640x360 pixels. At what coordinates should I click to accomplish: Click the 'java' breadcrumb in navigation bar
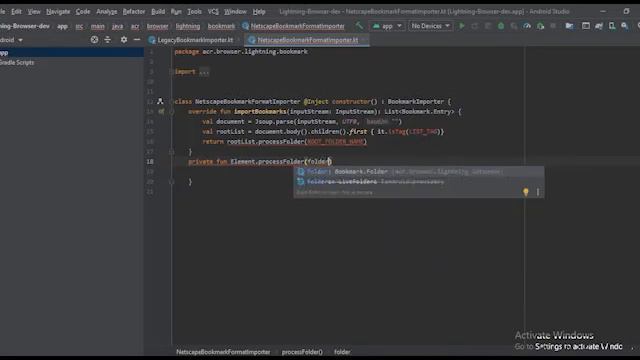pyautogui.click(x=118, y=26)
